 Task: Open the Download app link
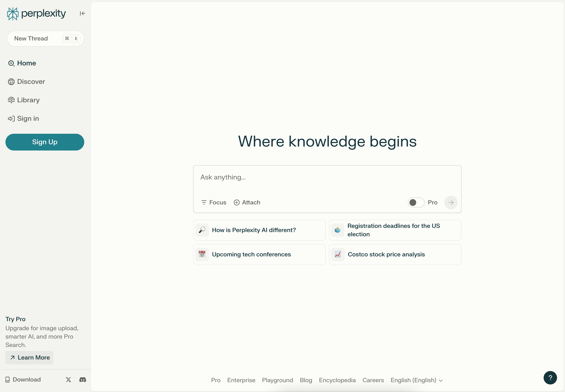click(23, 380)
